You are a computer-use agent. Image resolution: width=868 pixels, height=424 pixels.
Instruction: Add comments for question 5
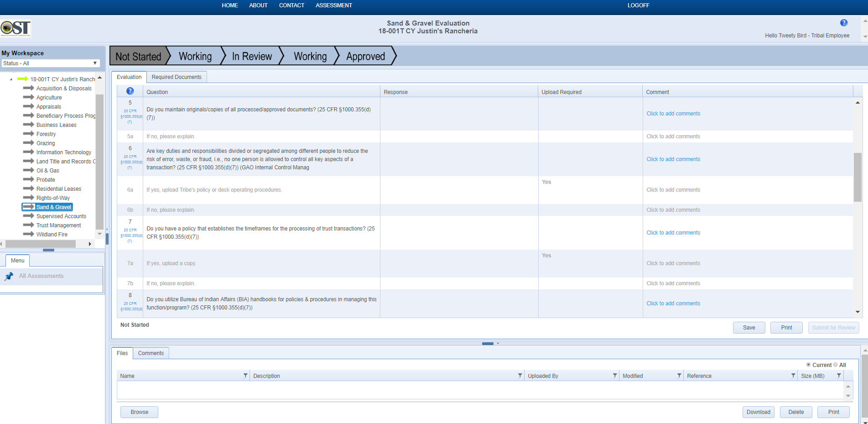(673, 114)
